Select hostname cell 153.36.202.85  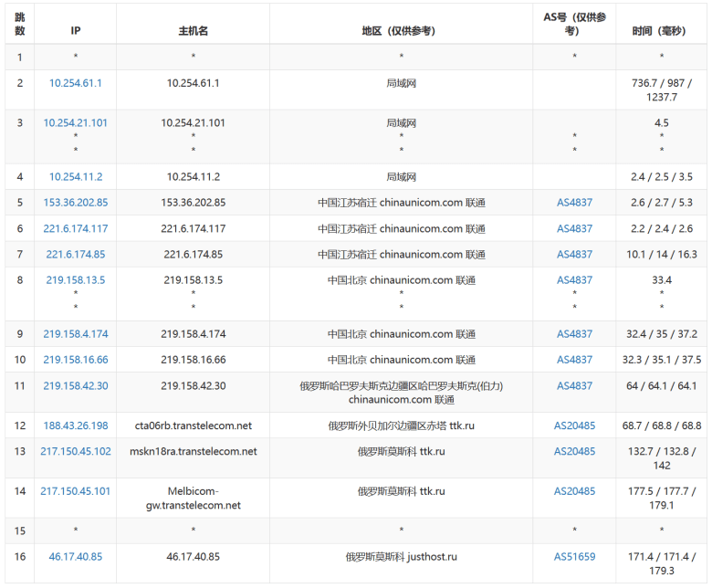(193, 203)
